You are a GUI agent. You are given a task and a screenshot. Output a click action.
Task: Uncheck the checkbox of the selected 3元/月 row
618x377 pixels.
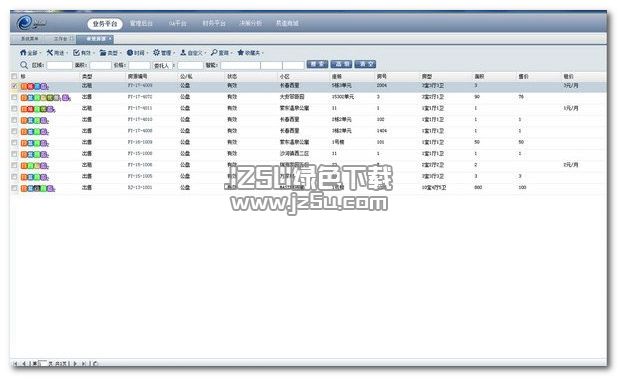14,86
